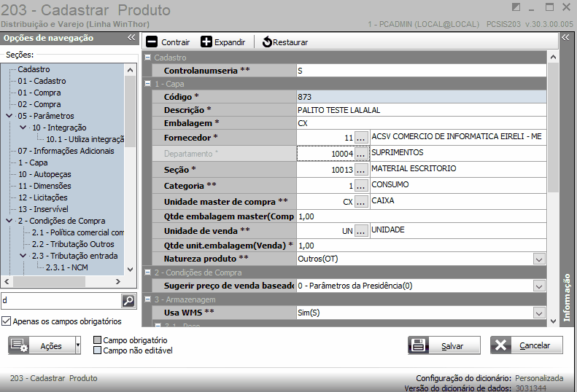Click the Embalagem field CX
577x392 pixels.
click(422, 123)
